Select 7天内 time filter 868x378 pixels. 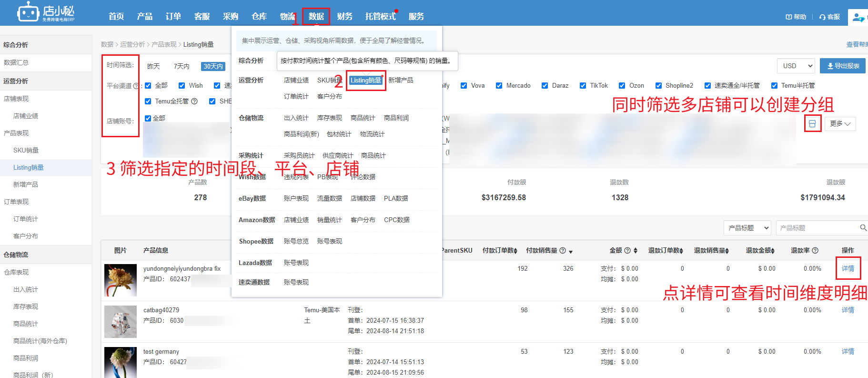[182, 66]
